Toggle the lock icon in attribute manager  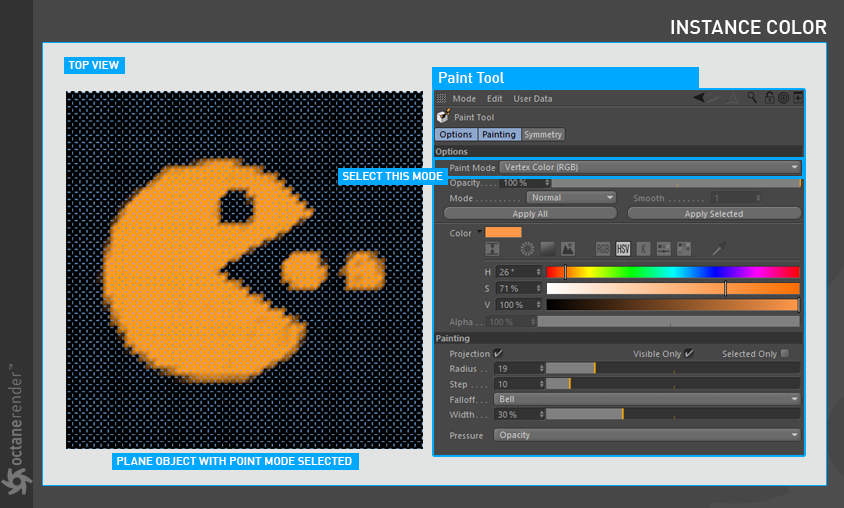pos(769,97)
